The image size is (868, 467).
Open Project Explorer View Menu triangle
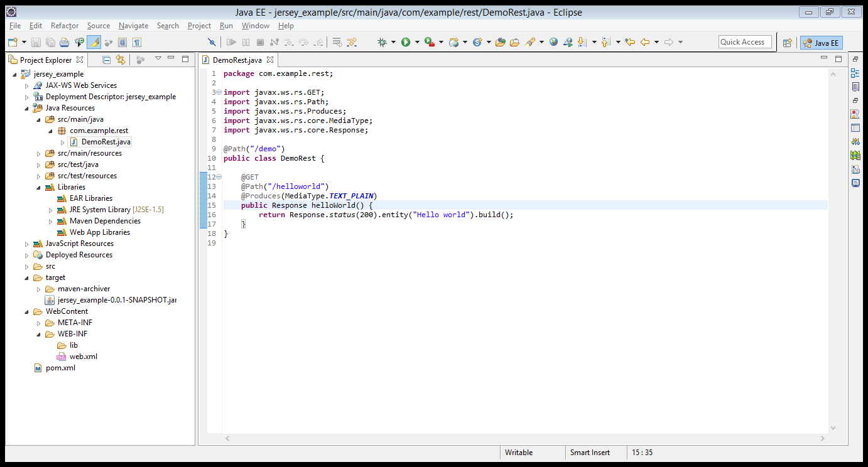pos(158,58)
